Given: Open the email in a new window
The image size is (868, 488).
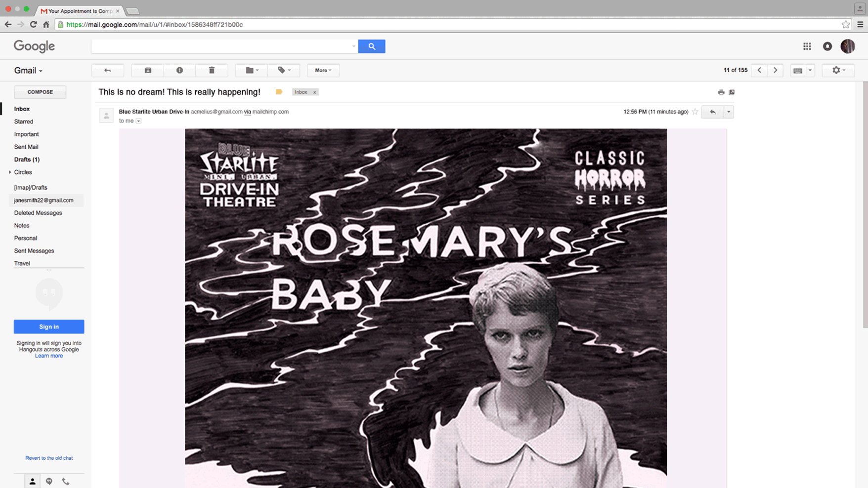Looking at the screenshot, I should coord(732,92).
